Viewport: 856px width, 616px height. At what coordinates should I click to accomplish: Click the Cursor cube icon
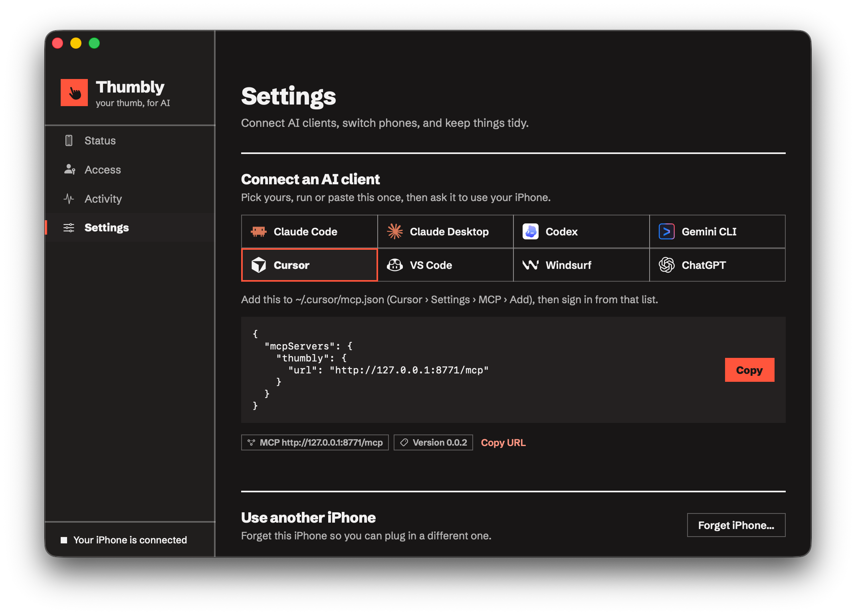click(x=259, y=265)
